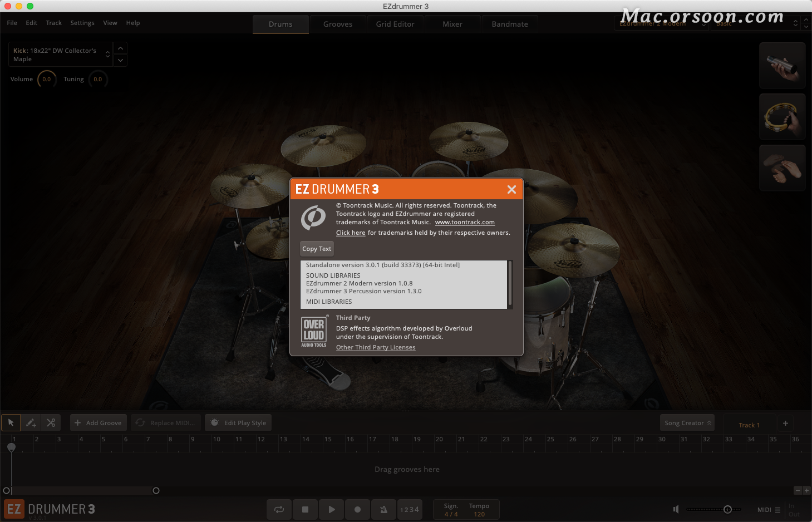Click the timeline scroll range left handle
The width and height of the screenshot is (812, 522).
coord(7,490)
